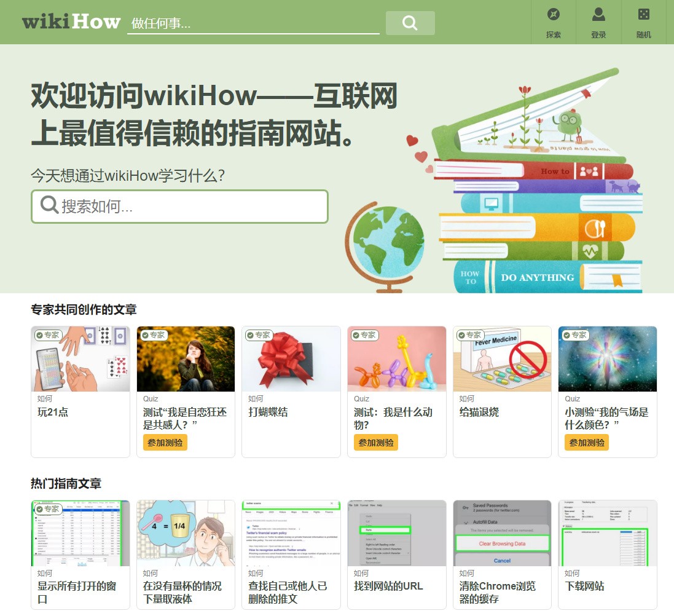The height and width of the screenshot is (616, 674).
Task: Click the 专家 badge on the narcissist quiz card
Action: 154,335
